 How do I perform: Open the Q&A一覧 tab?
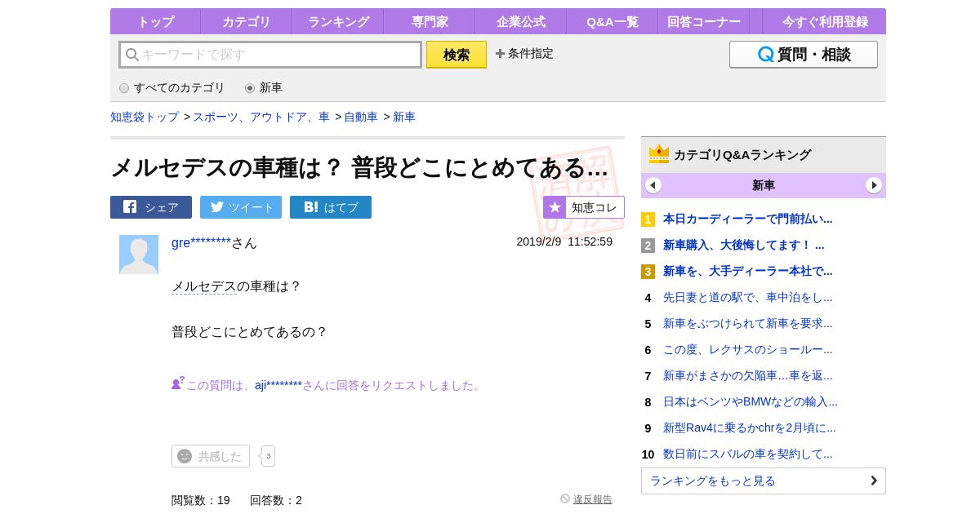coord(612,21)
